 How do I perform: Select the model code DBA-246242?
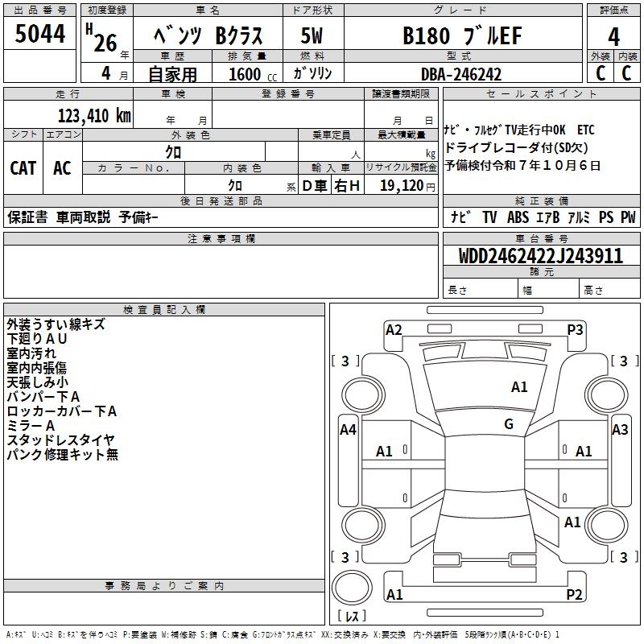[461, 74]
